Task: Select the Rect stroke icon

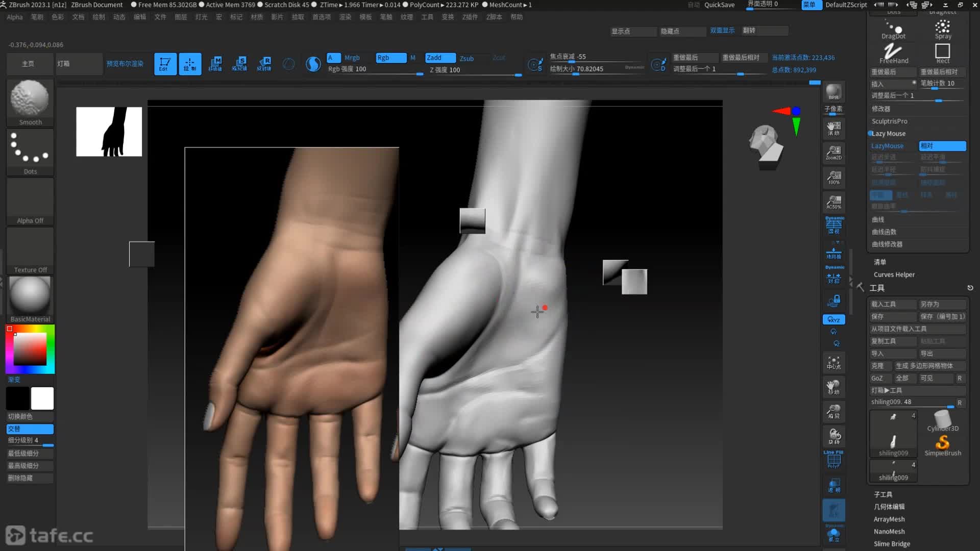Action: pyautogui.click(x=943, y=54)
